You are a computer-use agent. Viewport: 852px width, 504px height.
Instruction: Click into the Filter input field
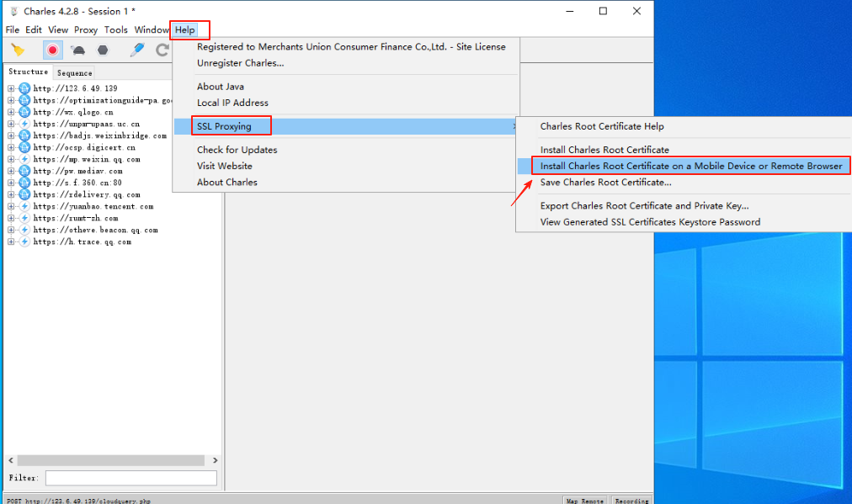coord(131,478)
